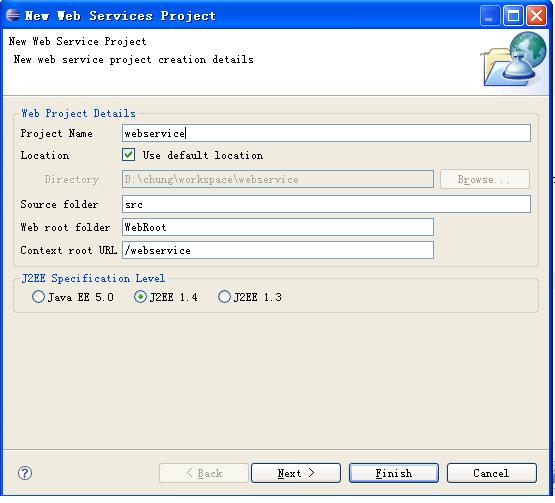555x503 pixels.
Task: Select Java EE 5.0 specification level
Action: tap(38, 297)
